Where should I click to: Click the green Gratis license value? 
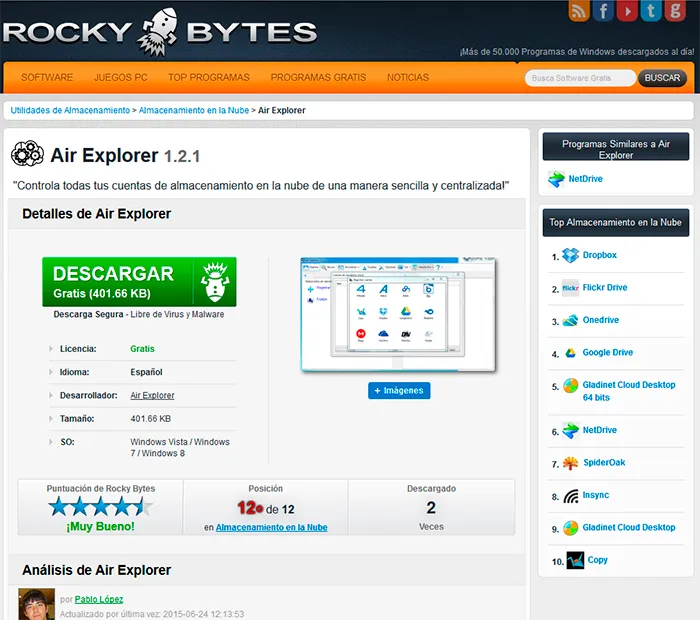point(142,349)
